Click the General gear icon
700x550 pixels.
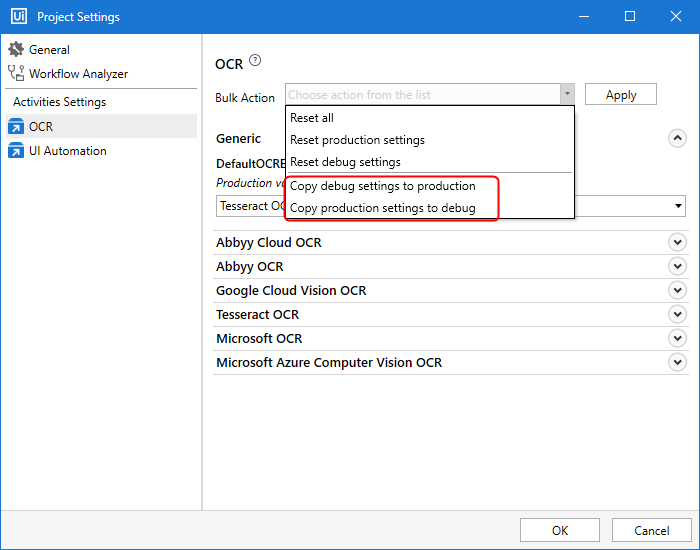coord(15,49)
